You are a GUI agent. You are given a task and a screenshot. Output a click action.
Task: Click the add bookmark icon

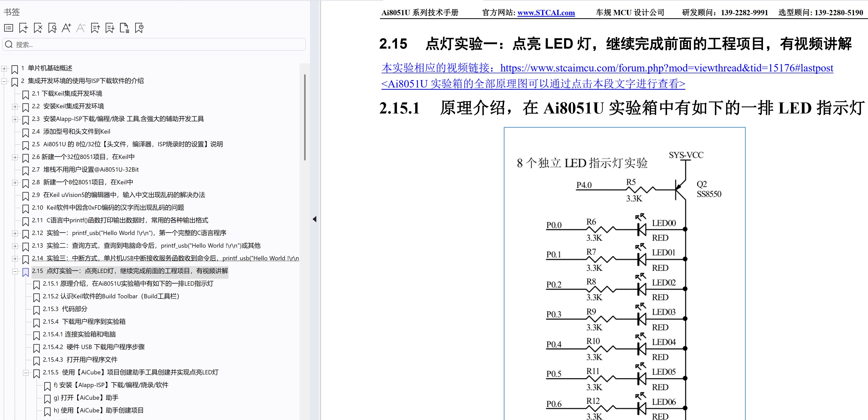click(x=23, y=28)
